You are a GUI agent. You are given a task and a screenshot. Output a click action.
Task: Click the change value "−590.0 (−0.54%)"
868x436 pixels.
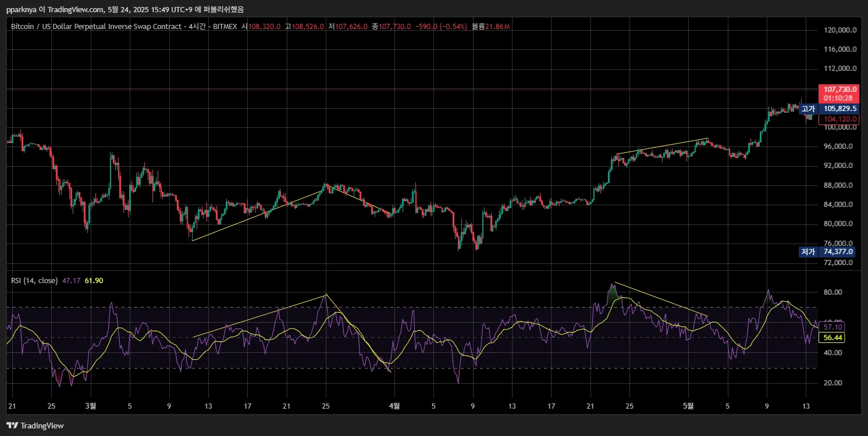(442, 27)
